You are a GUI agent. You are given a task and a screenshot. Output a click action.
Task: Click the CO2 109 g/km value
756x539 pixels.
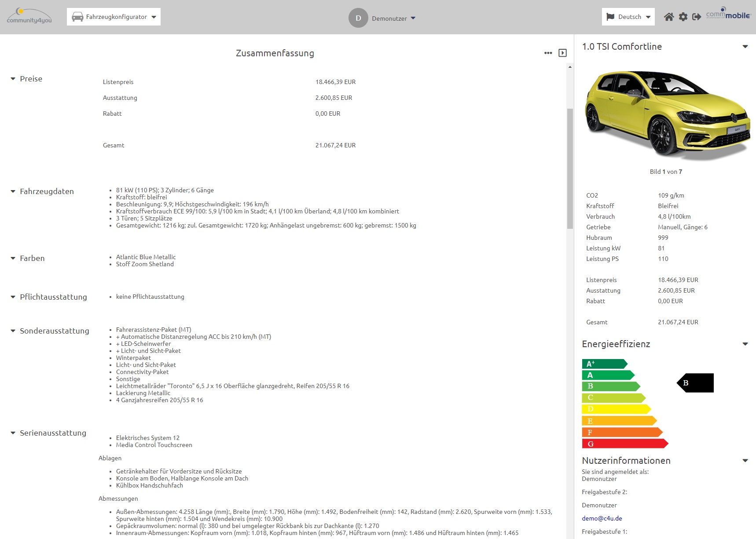[671, 195]
